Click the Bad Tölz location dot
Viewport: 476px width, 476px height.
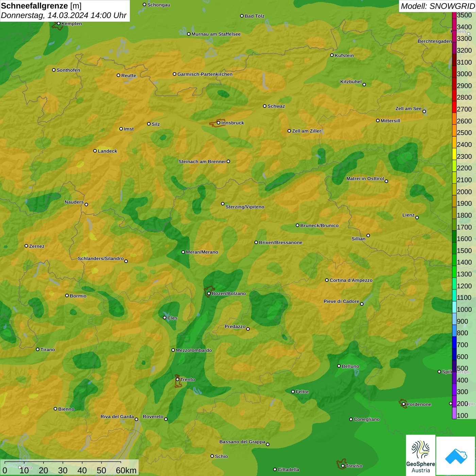242,16
